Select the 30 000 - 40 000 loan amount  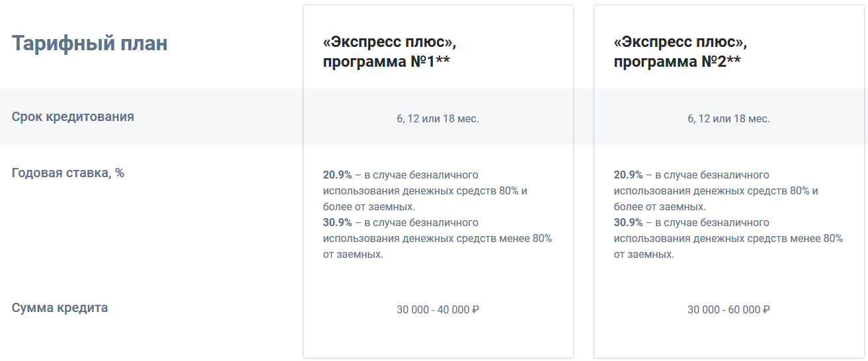[x=433, y=310]
